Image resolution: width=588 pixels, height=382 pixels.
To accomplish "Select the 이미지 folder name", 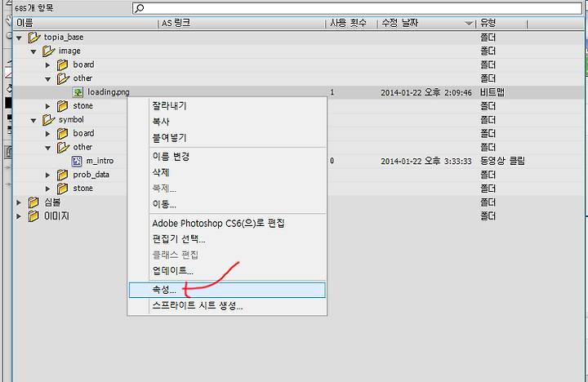I will point(56,216).
